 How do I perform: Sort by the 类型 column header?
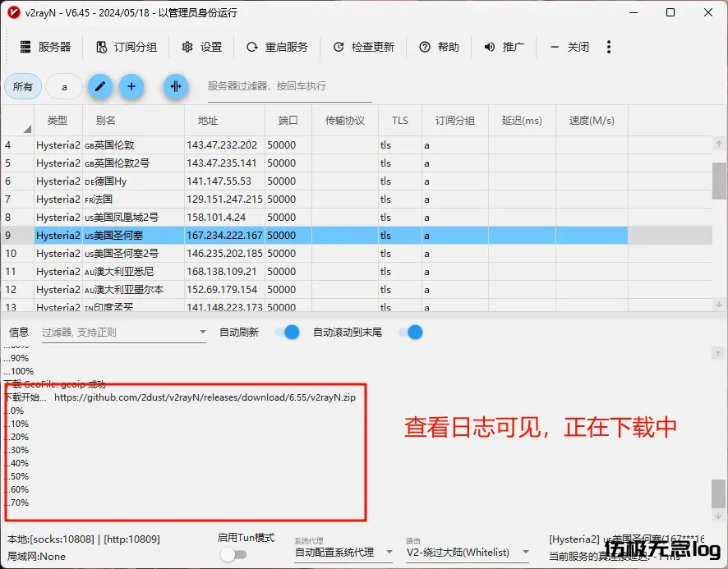click(58, 121)
